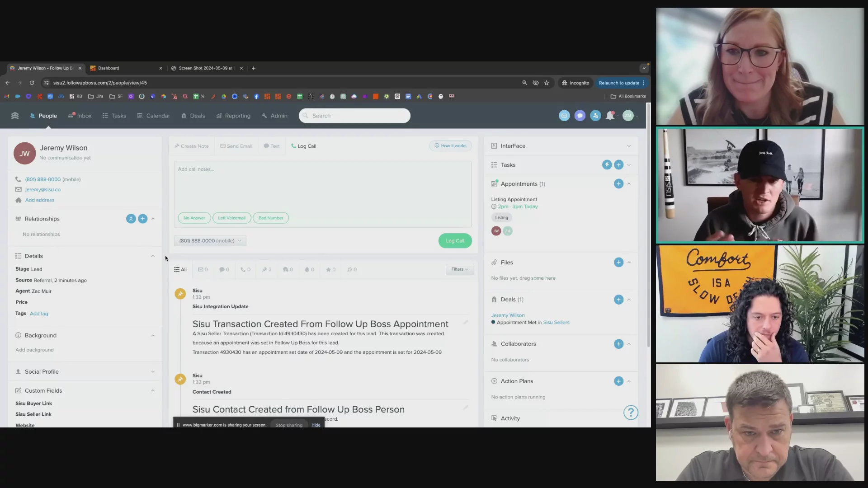868x488 pixels.
Task: Open the phone number dropdown
Action: (x=210, y=241)
